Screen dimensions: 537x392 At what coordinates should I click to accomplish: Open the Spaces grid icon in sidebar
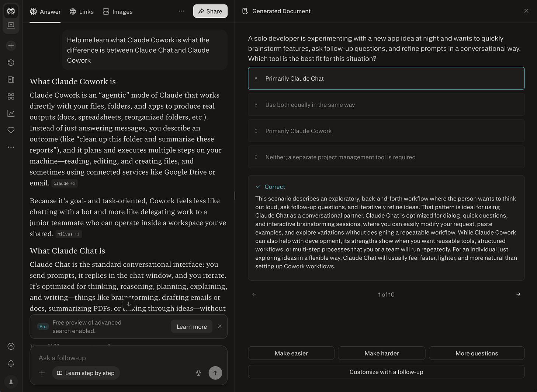tap(11, 96)
